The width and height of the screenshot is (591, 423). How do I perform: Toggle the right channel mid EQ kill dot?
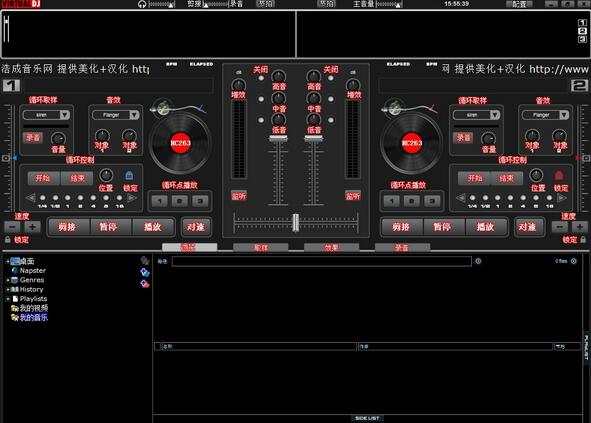[331, 99]
